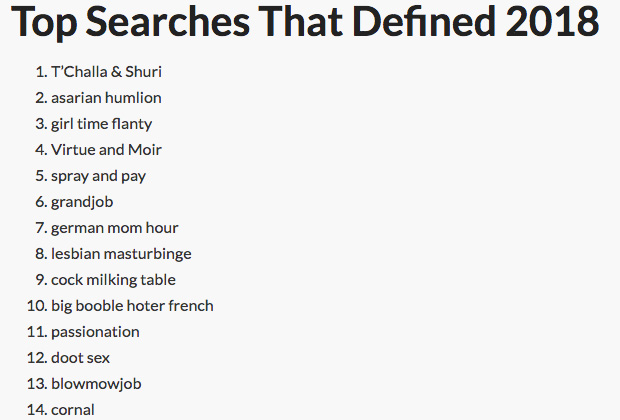620x420 pixels.
Task: Pick the 'spray and pay' entry
Action: coord(99,176)
